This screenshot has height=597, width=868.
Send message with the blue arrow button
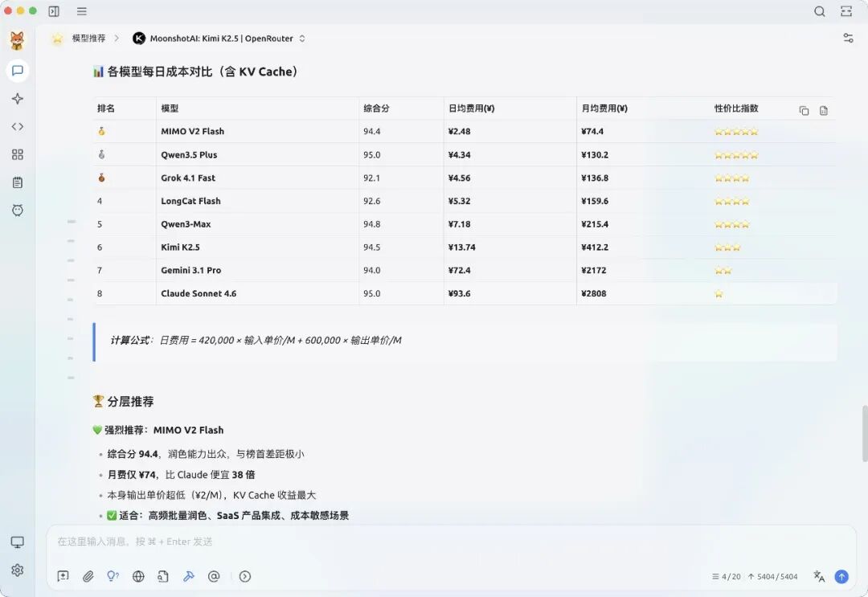[x=841, y=576]
